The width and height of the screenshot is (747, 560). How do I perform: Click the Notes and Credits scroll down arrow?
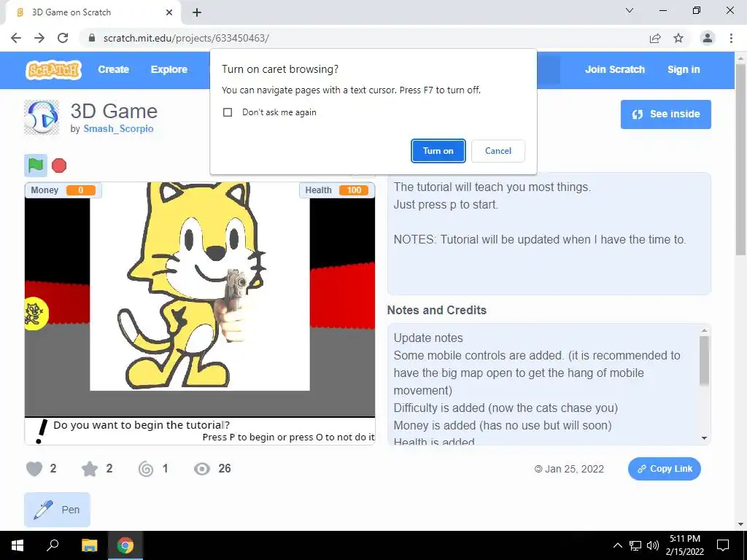click(704, 438)
